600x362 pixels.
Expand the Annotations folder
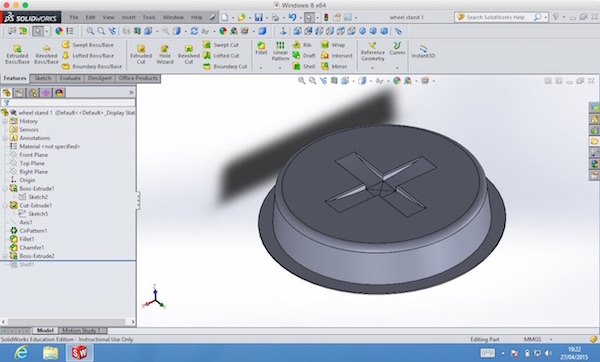pyautogui.click(x=5, y=138)
